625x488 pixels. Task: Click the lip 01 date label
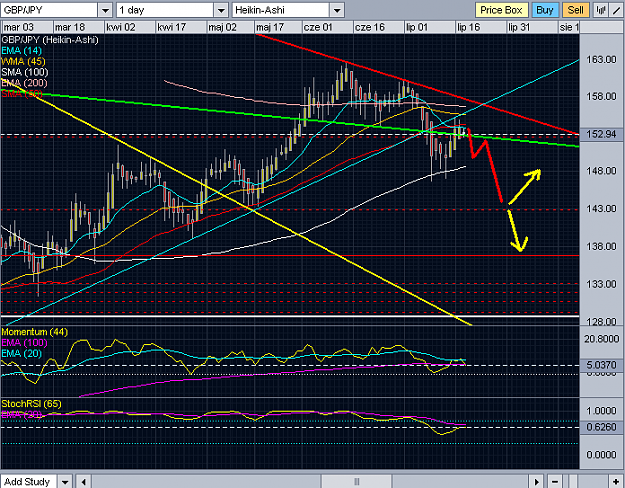[417, 27]
